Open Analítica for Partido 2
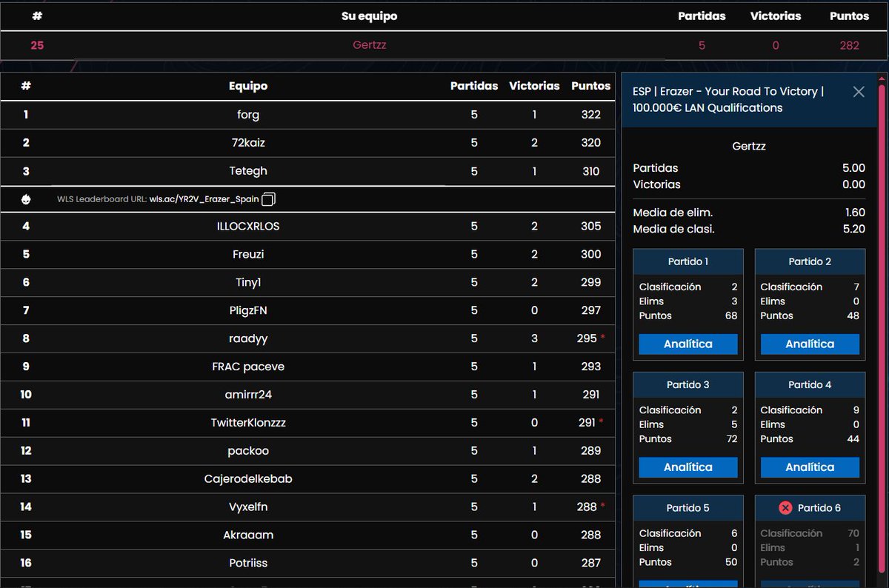Screen dimensions: 889x588 pyautogui.click(x=810, y=344)
